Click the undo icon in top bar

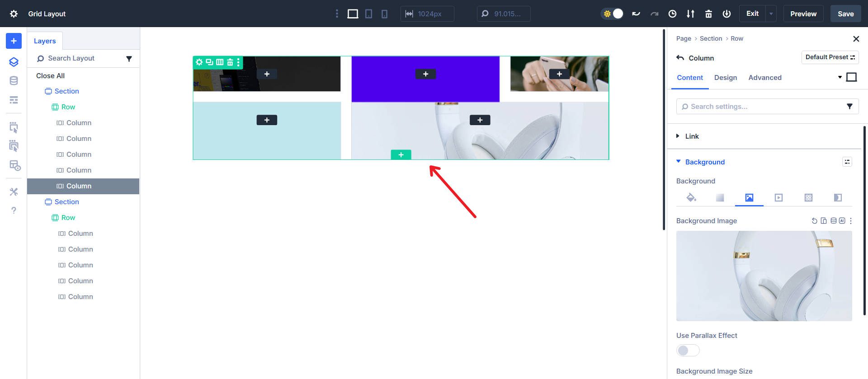[x=636, y=14]
